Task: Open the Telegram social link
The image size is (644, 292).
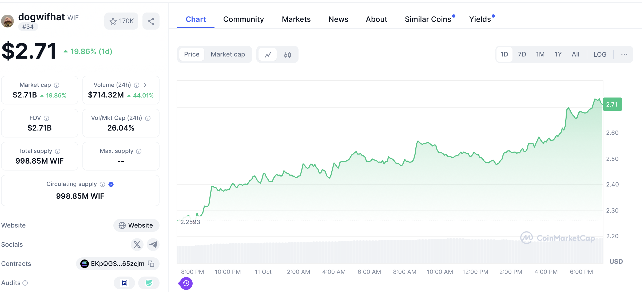Action: (153, 245)
